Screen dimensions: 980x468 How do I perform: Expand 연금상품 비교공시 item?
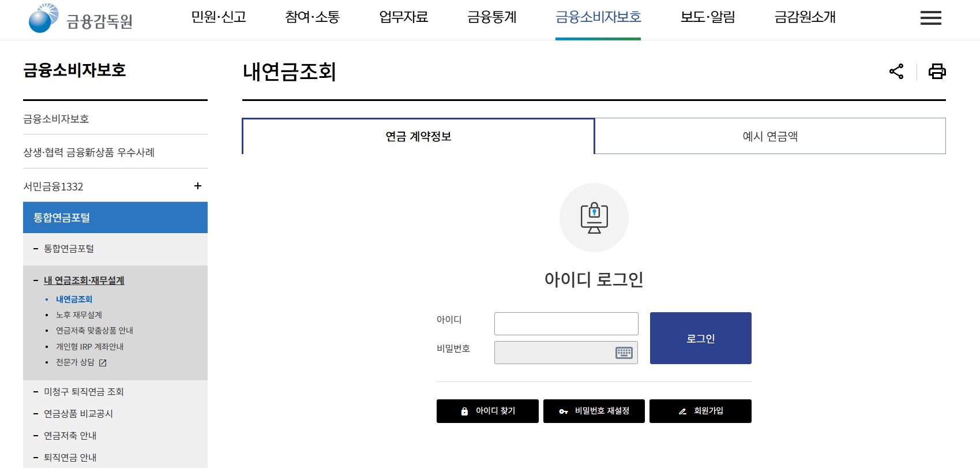click(78, 414)
